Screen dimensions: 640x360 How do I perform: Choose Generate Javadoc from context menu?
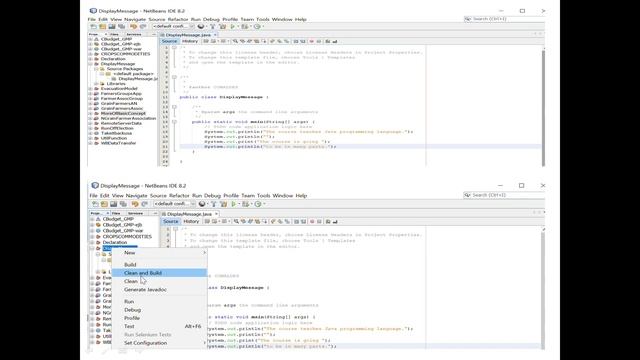coord(160,289)
